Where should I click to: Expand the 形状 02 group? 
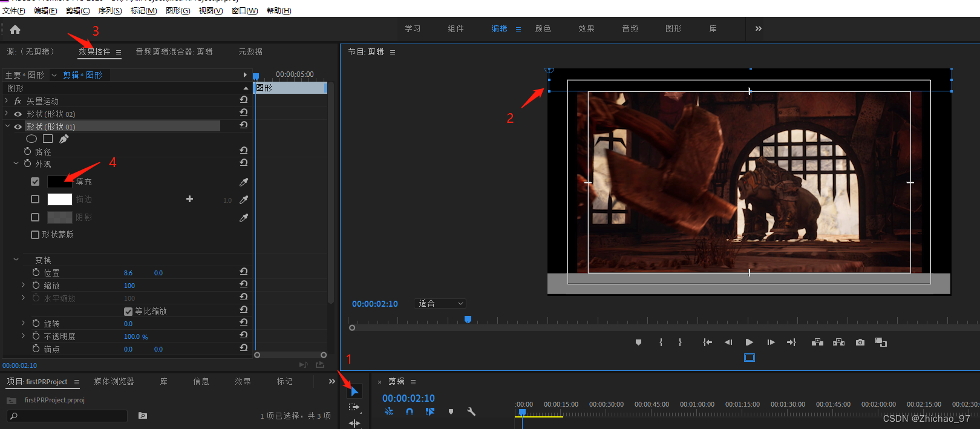pyautogui.click(x=7, y=113)
